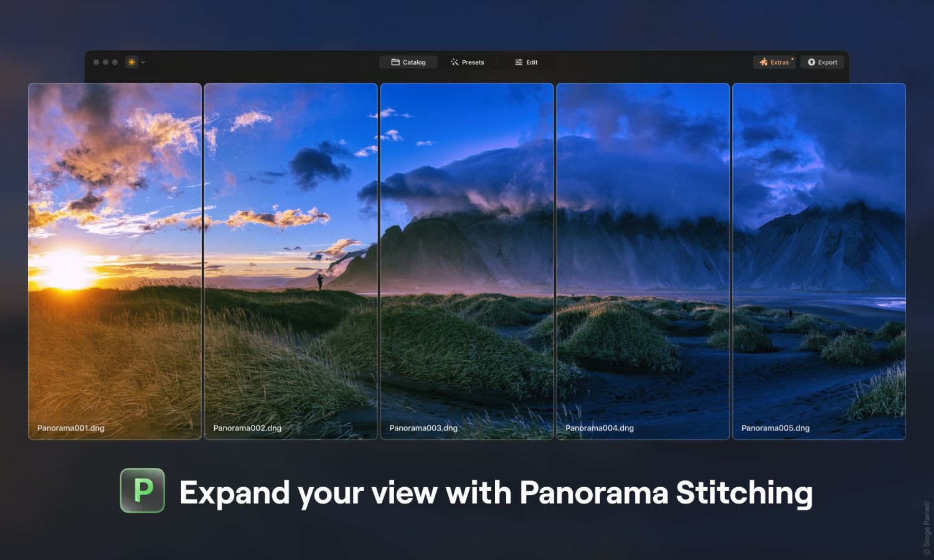Click the sliders icon in Edit tab
This screenshot has width=934, height=560.
point(519,62)
